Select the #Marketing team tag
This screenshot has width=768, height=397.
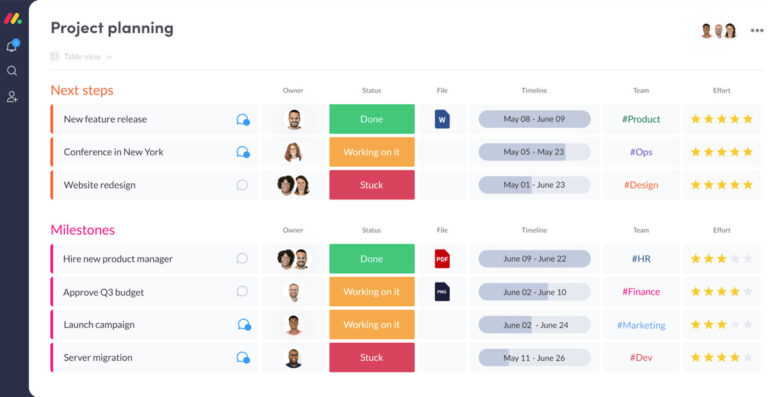click(x=641, y=325)
